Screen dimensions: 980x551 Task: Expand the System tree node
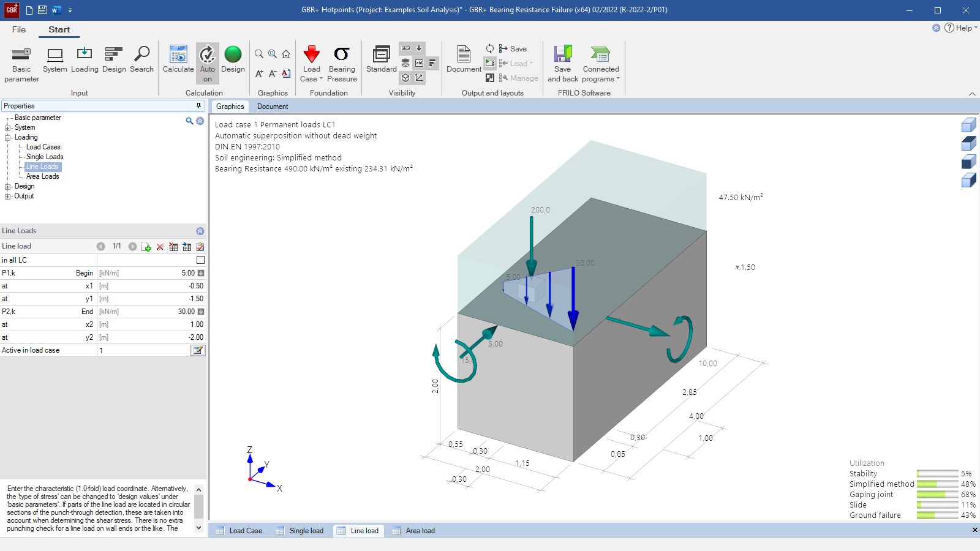pos(8,128)
